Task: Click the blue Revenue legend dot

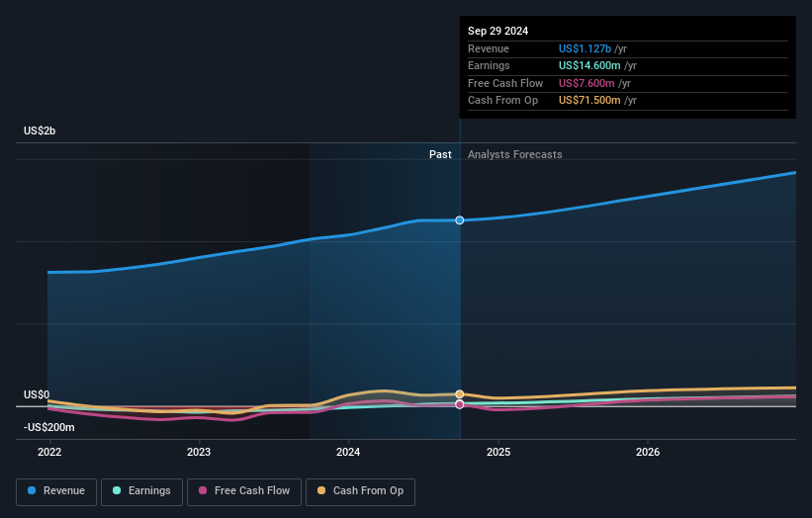Action: 32,490
